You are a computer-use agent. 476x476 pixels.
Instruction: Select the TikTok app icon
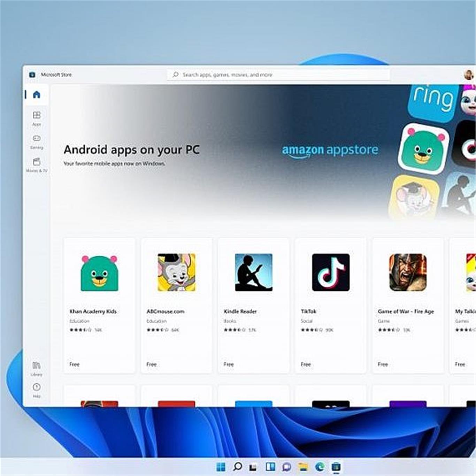coord(331,272)
